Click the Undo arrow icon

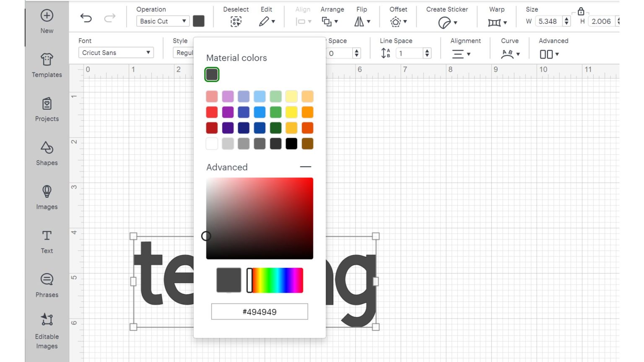pos(86,18)
